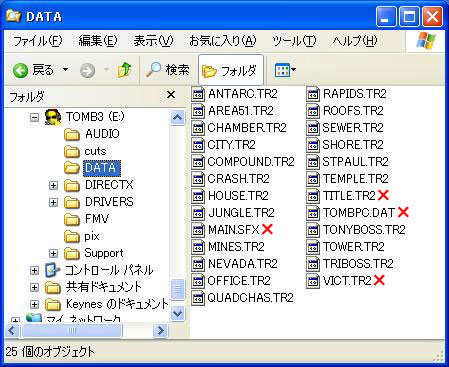Select the TOMB3 (E:) drive icon
Image resolution: width=449 pixels, height=367 pixels.
53,117
